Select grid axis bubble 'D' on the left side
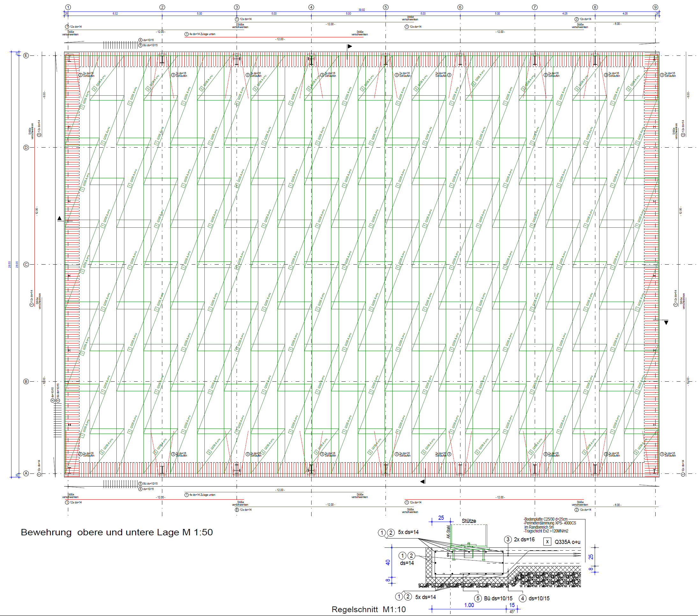 point(26,148)
